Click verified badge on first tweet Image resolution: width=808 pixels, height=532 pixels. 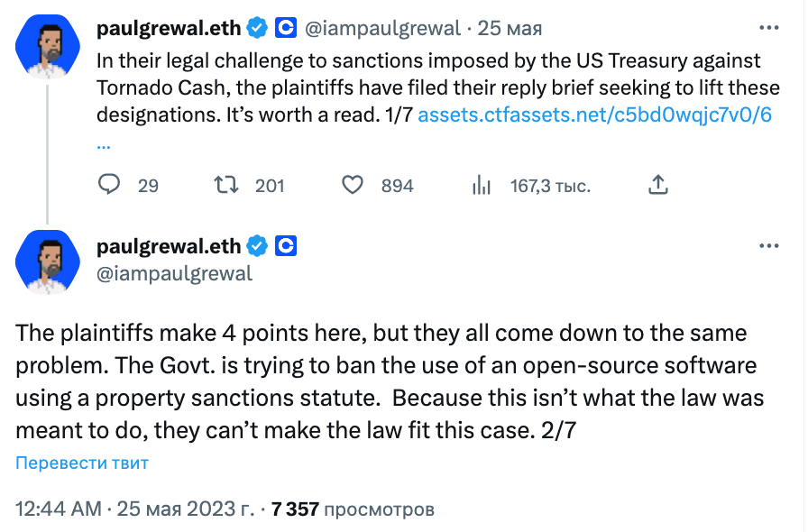click(x=257, y=28)
